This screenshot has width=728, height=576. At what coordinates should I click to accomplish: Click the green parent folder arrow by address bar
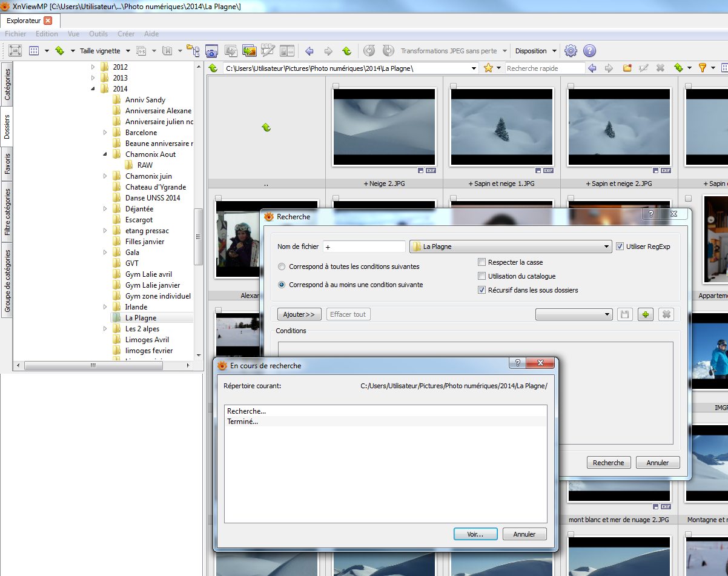pos(213,68)
